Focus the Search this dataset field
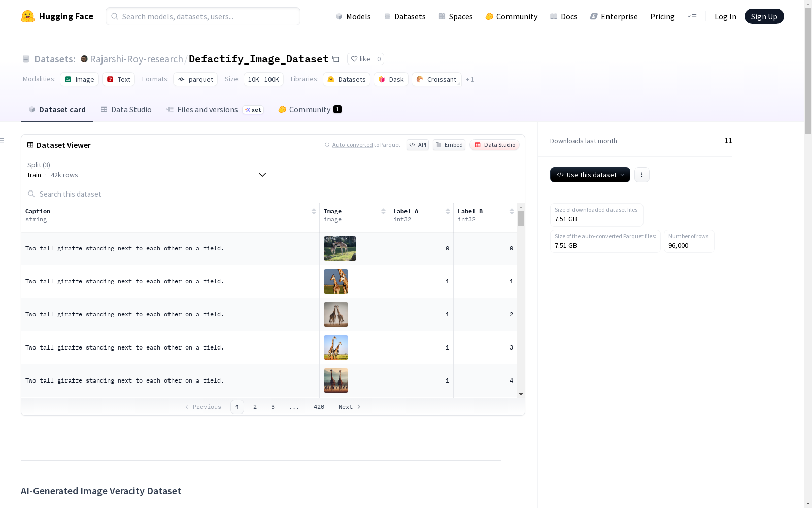The height and width of the screenshot is (508, 812). pos(273,194)
